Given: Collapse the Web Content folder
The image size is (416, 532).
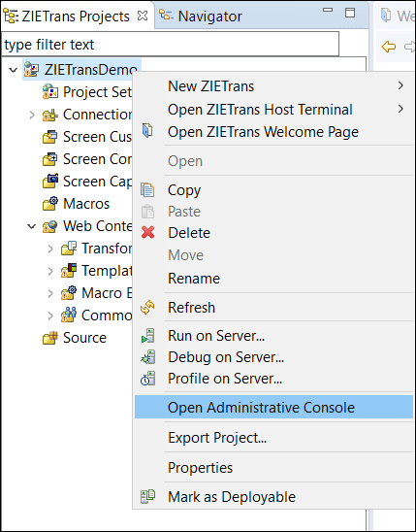Looking at the screenshot, I should [31, 226].
